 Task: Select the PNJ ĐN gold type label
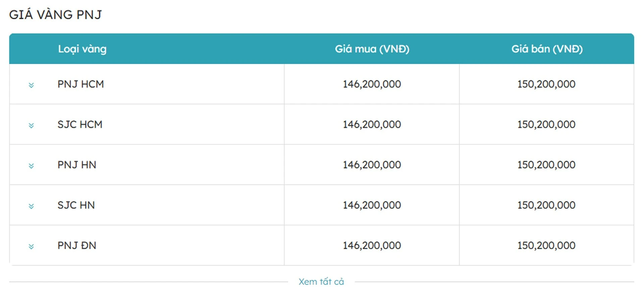77,245
